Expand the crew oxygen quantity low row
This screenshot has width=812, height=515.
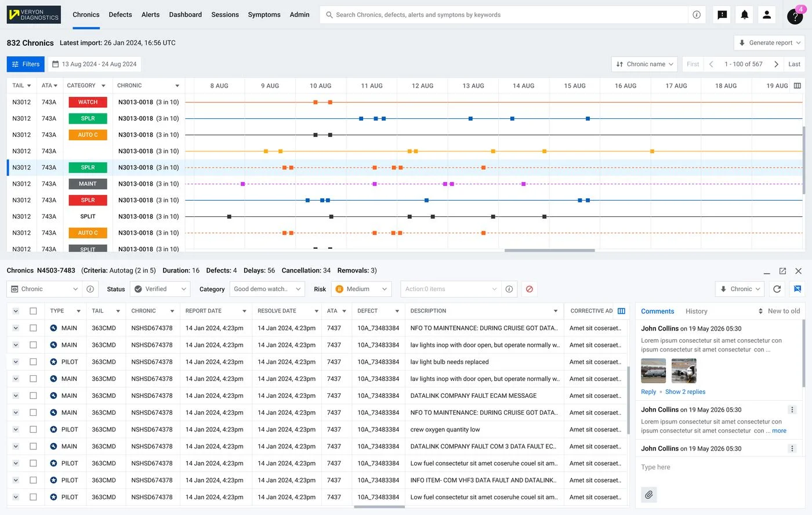click(x=16, y=430)
